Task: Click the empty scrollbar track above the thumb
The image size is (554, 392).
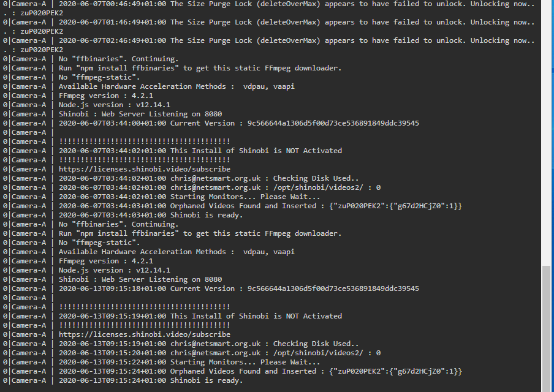Action: 546,132
